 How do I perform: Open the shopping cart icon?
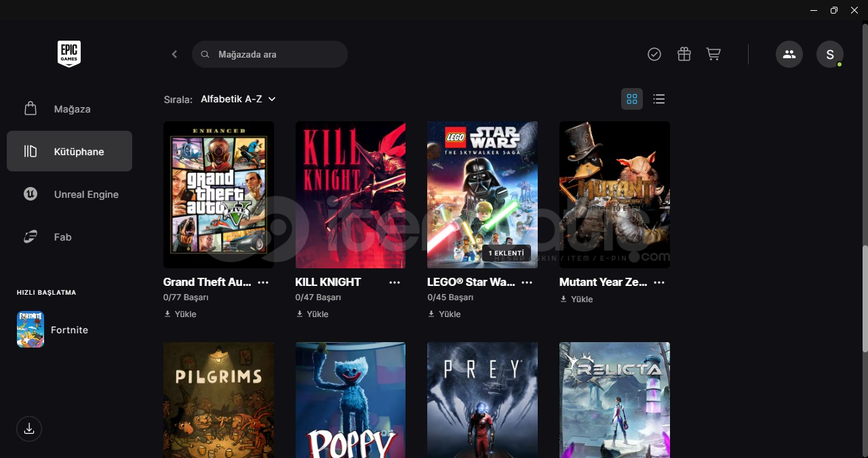[713, 54]
